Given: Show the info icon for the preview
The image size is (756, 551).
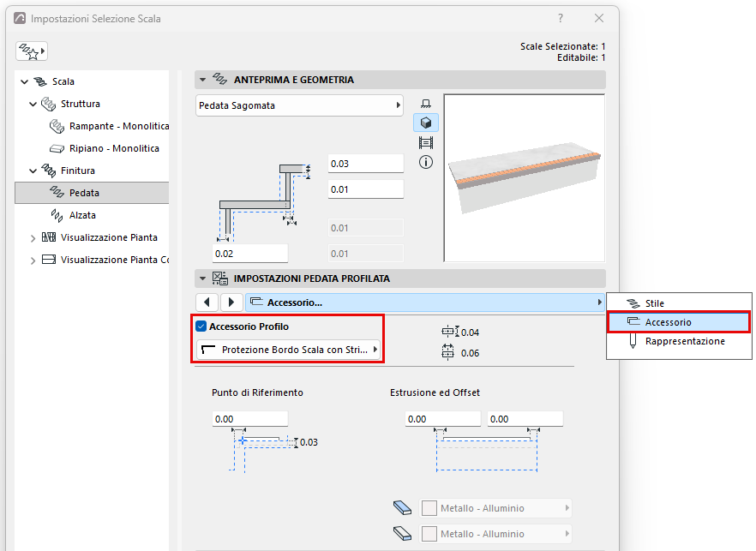Looking at the screenshot, I should [426, 163].
